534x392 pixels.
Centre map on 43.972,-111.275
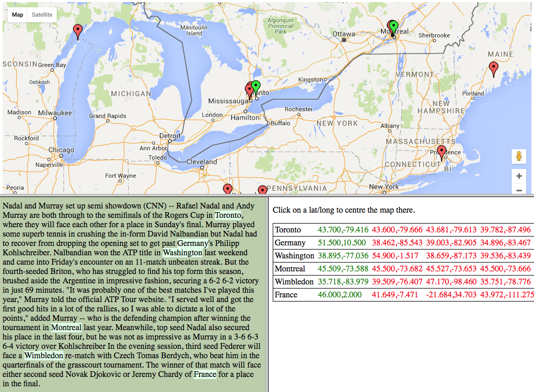click(507, 295)
